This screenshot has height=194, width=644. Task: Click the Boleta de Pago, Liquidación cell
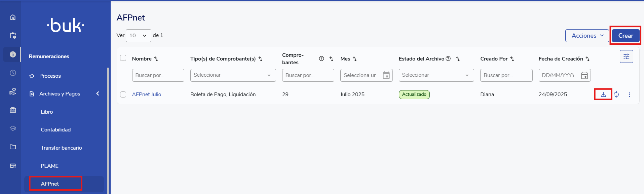pos(223,94)
